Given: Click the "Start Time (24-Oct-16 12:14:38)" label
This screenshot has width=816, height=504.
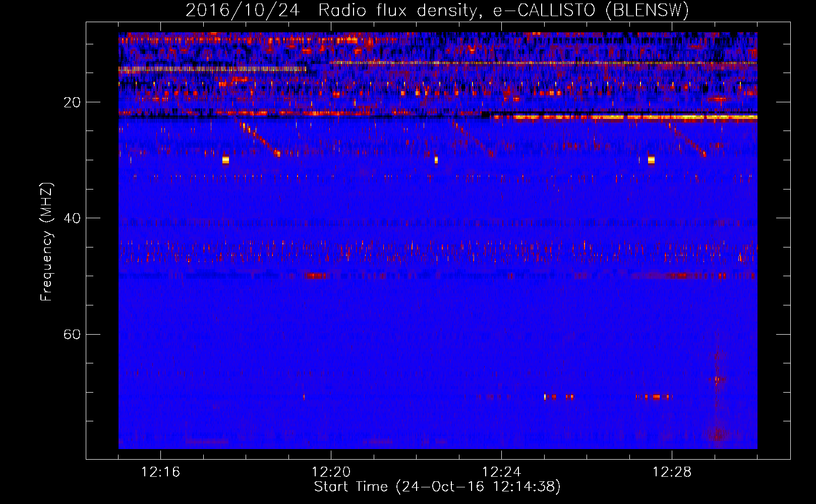Looking at the screenshot, I should 437,486.
